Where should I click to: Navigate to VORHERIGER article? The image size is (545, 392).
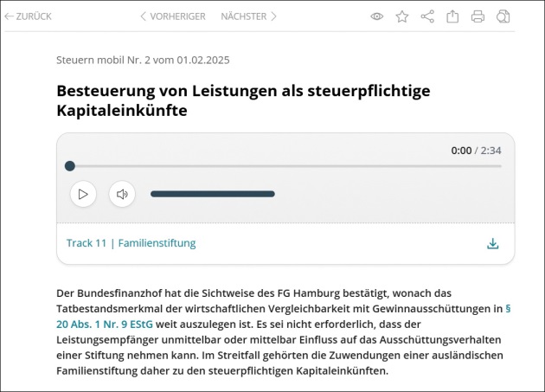pos(177,16)
